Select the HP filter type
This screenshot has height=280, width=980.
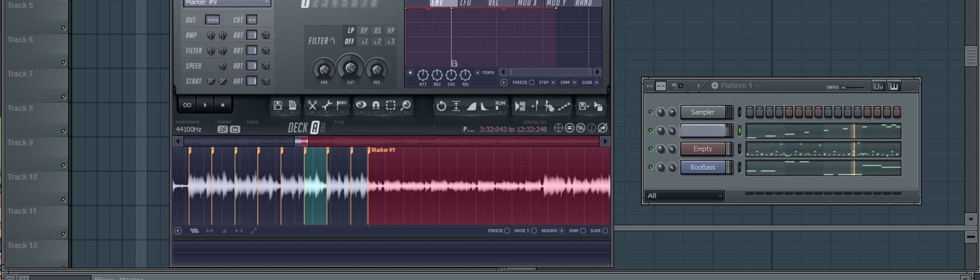click(390, 30)
